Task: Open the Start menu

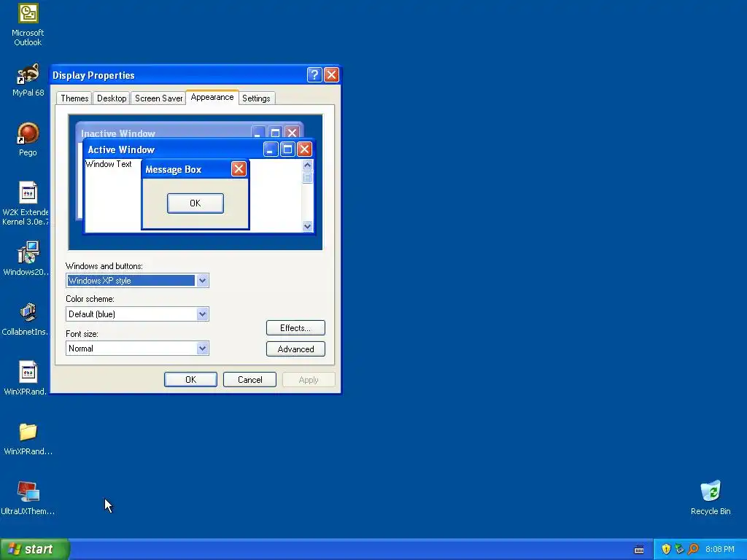Action: tap(35, 549)
